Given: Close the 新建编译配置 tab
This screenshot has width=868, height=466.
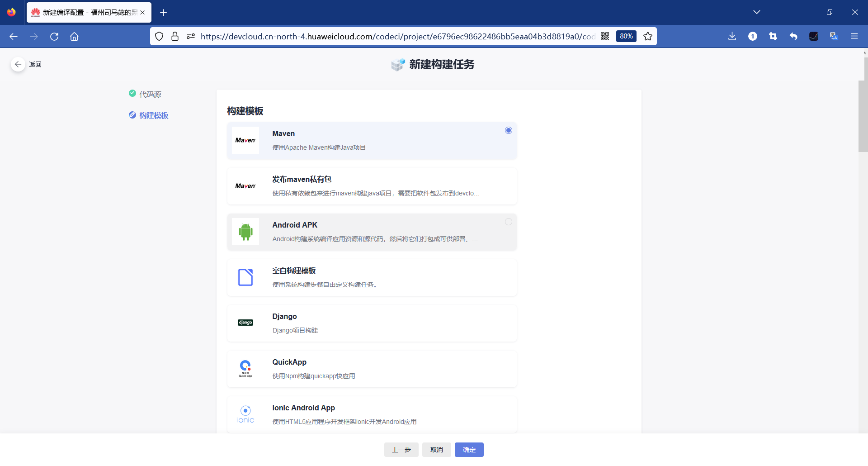Looking at the screenshot, I should [142, 13].
